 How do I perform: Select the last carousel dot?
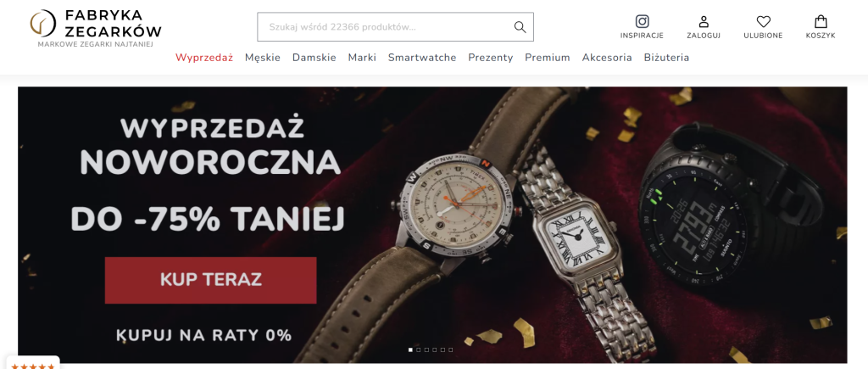451,349
